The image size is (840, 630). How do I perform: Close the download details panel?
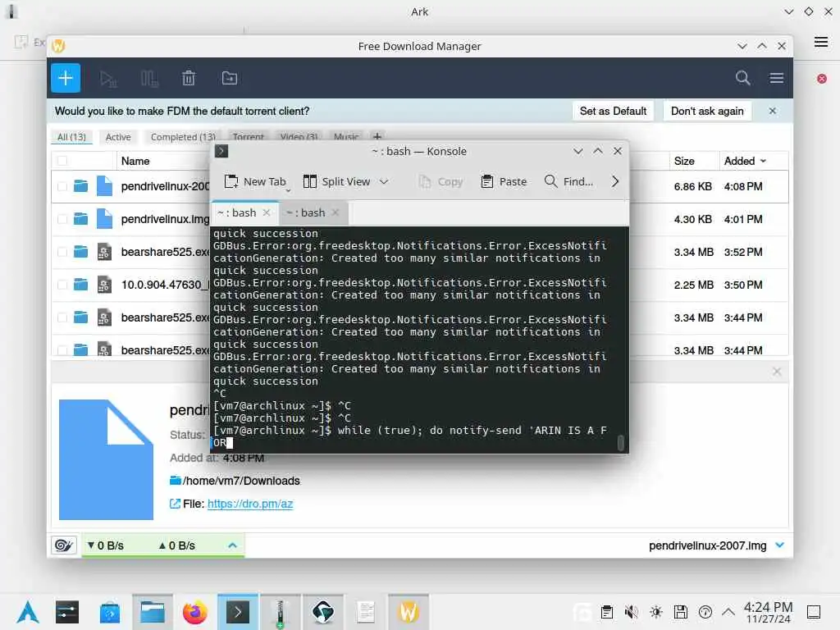(777, 372)
